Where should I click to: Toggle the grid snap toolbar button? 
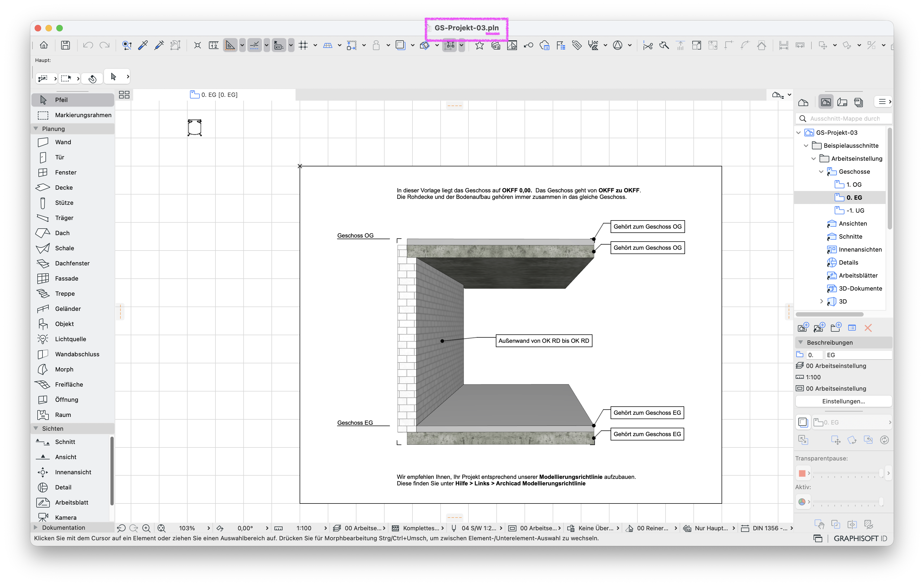(x=303, y=45)
